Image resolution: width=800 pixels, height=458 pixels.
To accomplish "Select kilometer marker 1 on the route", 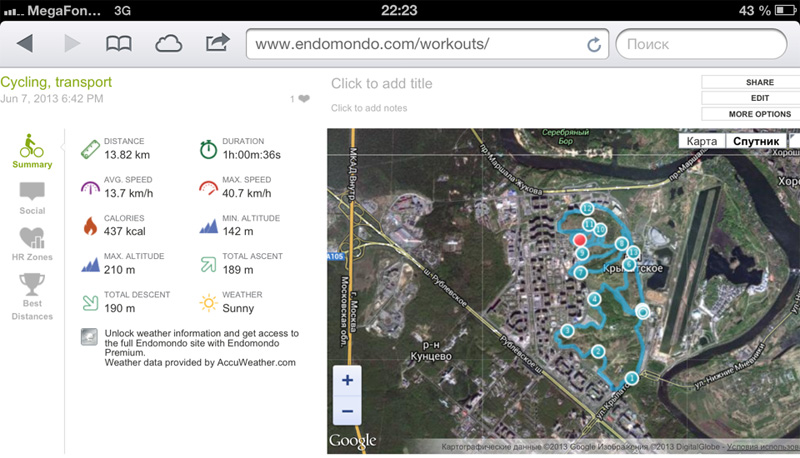I will [632, 378].
